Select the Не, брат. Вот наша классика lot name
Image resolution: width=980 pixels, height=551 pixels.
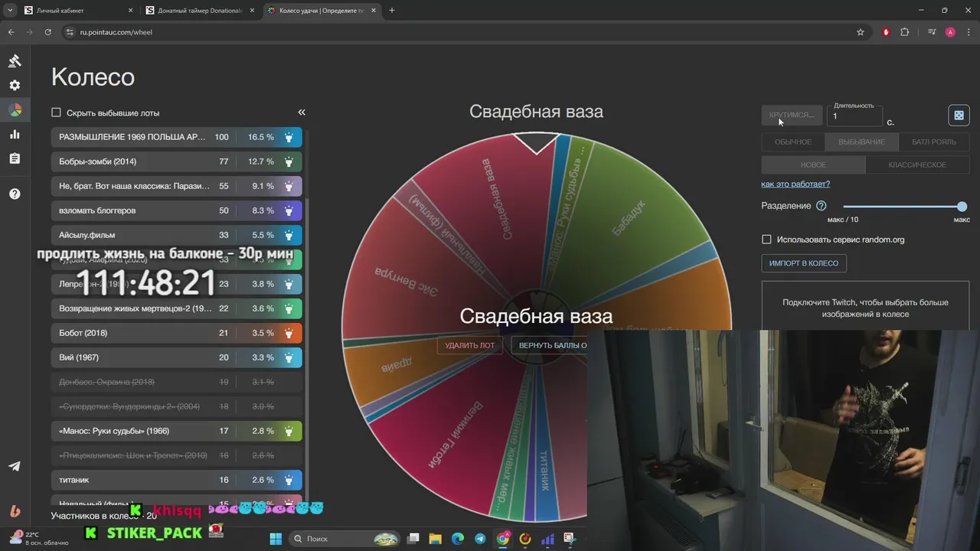pos(132,186)
